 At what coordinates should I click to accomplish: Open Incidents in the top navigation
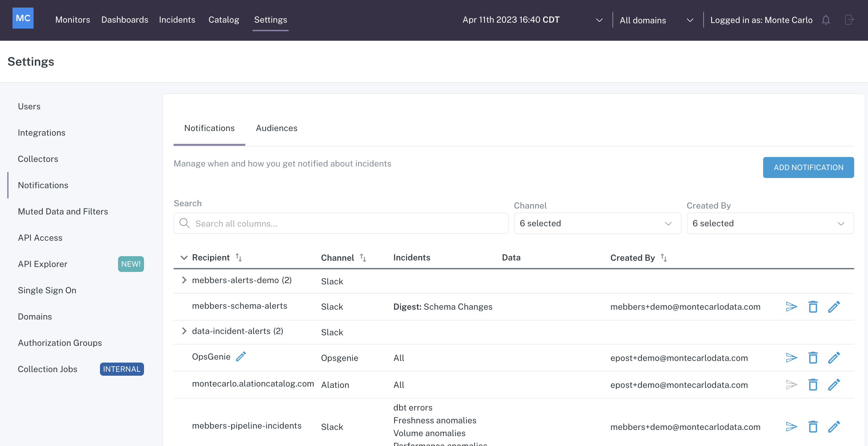pos(177,19)
